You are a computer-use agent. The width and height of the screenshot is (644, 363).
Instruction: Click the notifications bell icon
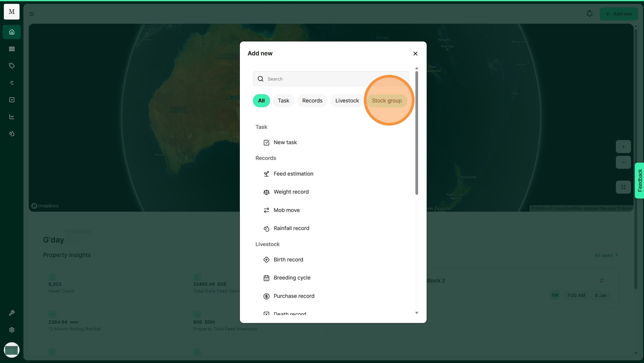click(x=589, y=14)
